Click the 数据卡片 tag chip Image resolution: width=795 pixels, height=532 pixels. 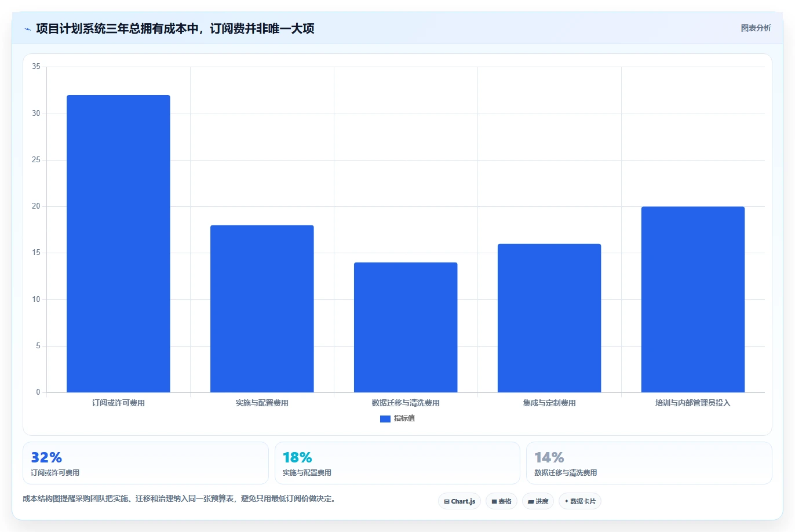pyautogui.click(x=580, y=501)
